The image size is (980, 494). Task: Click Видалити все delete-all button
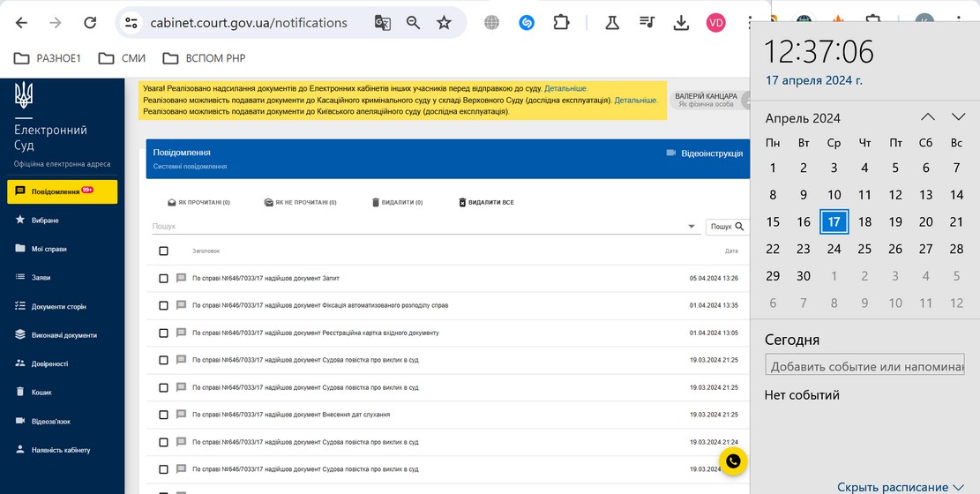click(486, 203)
